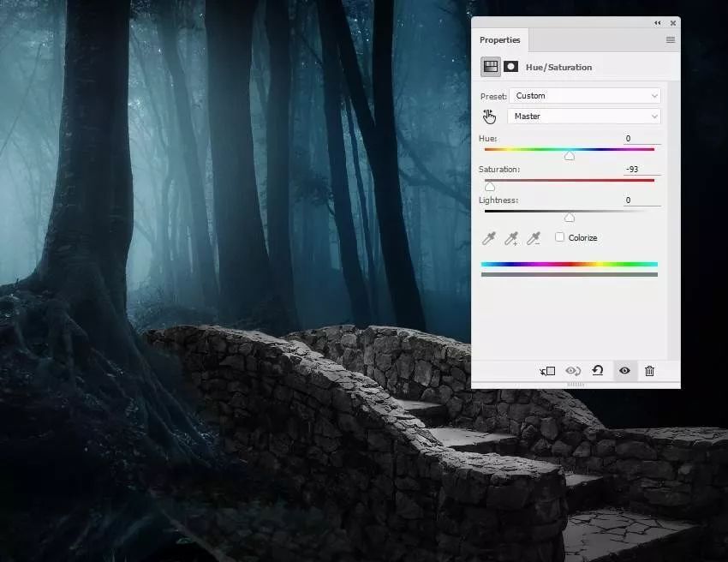Viewport: 728px width, 562px height.
Task: Clip adjustment to the layer below
Action: 548,371
